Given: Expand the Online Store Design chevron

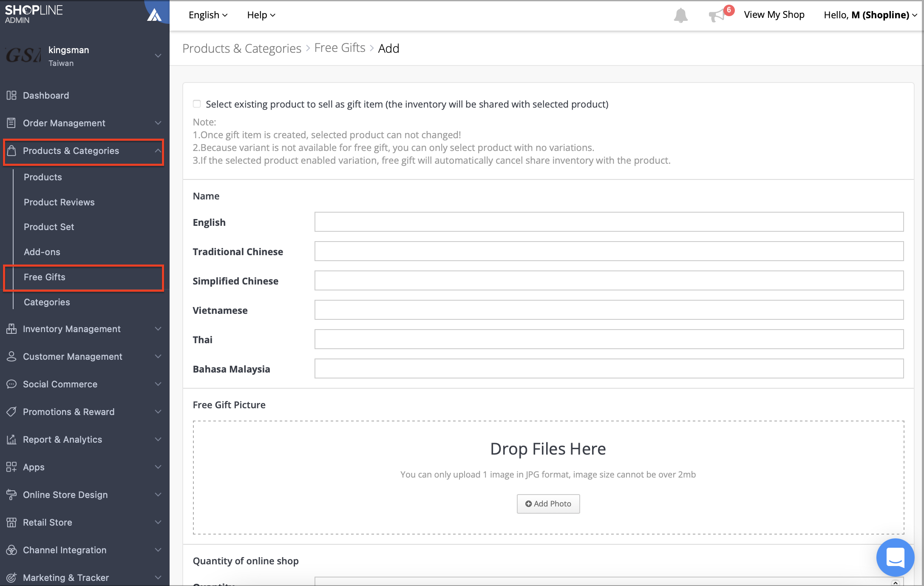Looking at the screenshot, I should point(158,495).
